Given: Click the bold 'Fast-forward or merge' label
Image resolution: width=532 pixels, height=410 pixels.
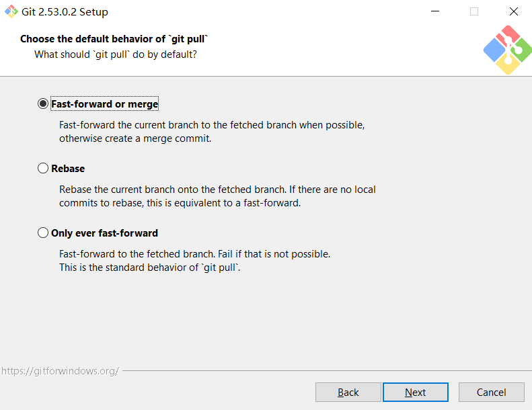Looking at the screenshot, I should (105, 104).
